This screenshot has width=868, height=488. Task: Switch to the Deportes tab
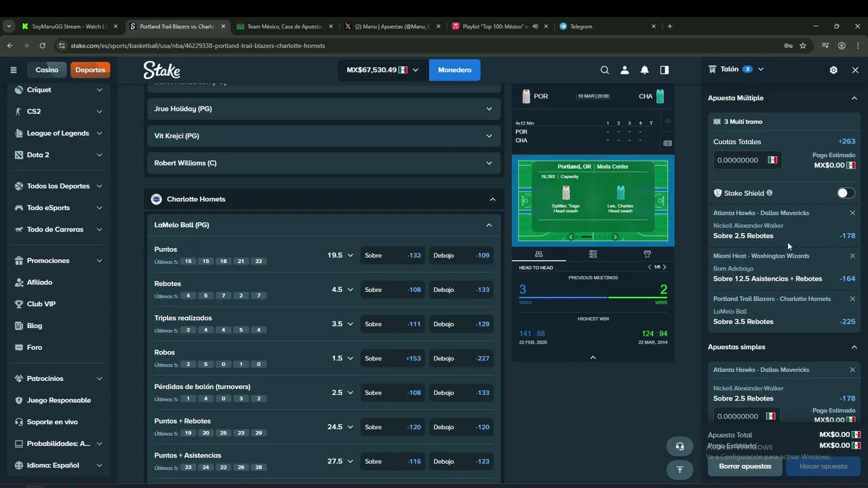[90, 70]
